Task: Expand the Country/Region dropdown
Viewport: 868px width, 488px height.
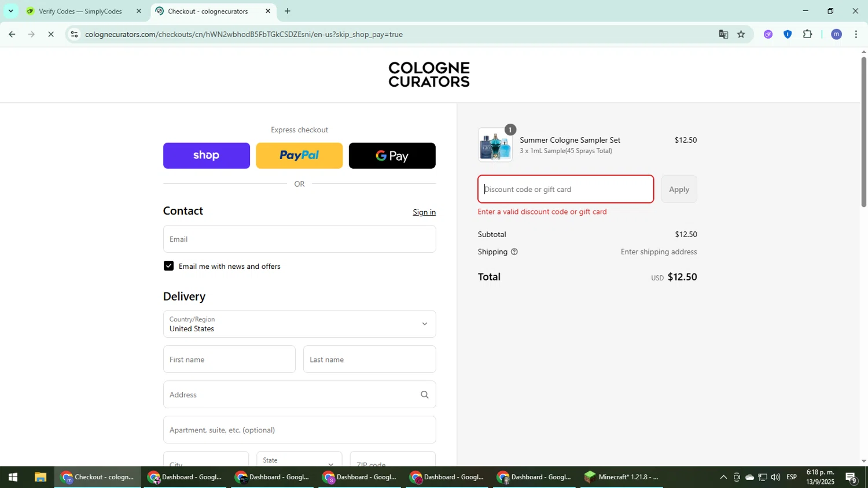Action: point(299,324)
